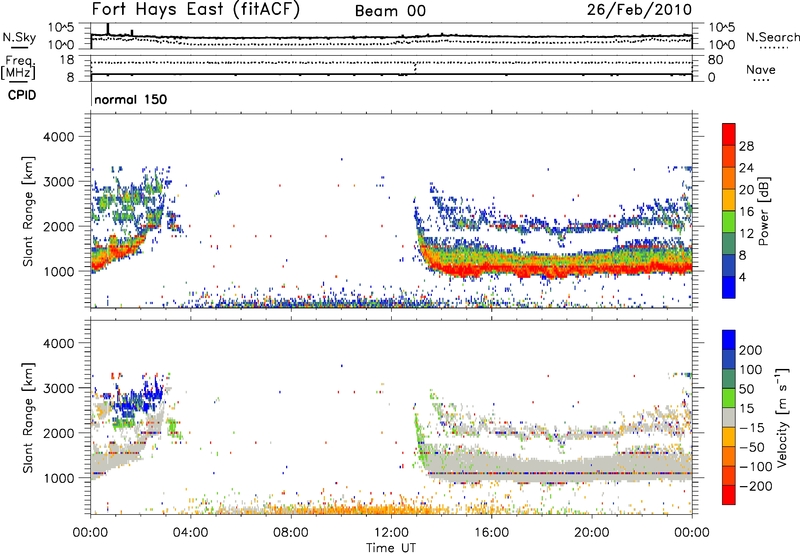800x554 pixels.
Task: Click the gray segment of the velocity colorbar
Action: pyautogui.click(x=729, y=417)
